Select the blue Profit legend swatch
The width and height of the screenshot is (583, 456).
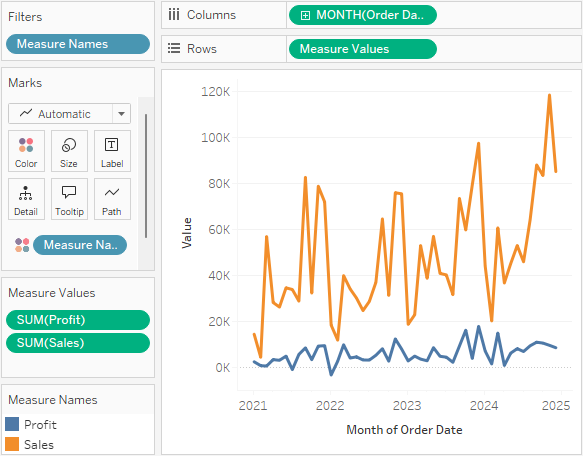click(12, 424)
